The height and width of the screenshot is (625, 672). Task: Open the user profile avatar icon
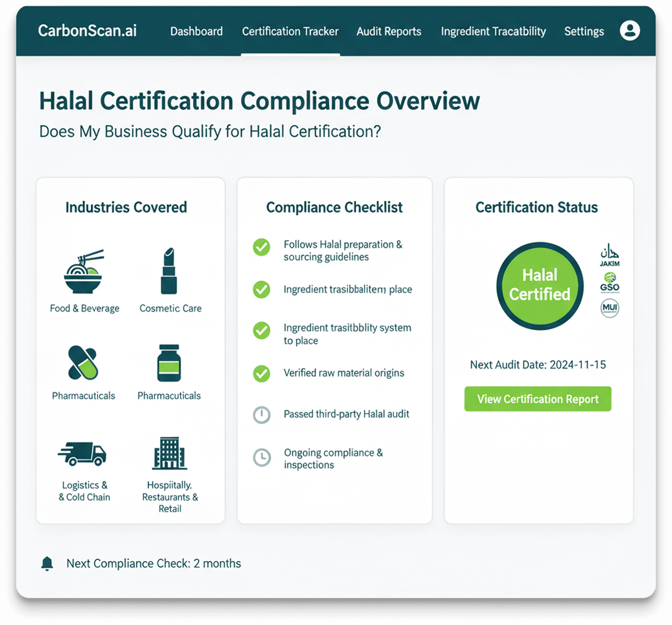pyautogui.click(x=629, y=31)
